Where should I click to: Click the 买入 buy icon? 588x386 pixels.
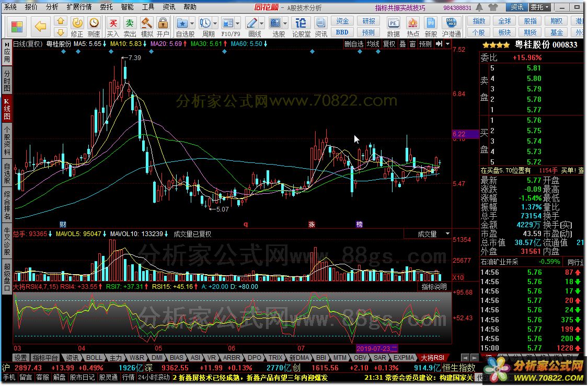pos(113,27)
